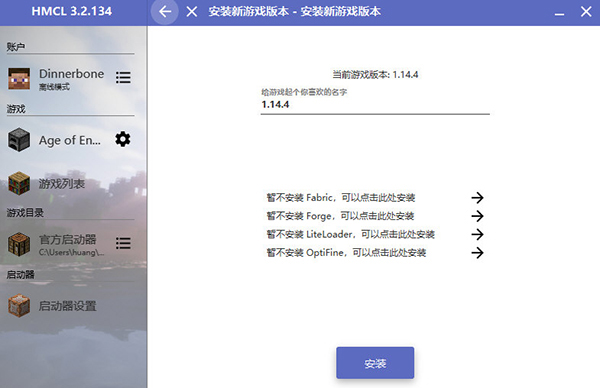600x388 pixels.
Task: Select the Age of En... furnace icon
Action: [x=19, y=140]
